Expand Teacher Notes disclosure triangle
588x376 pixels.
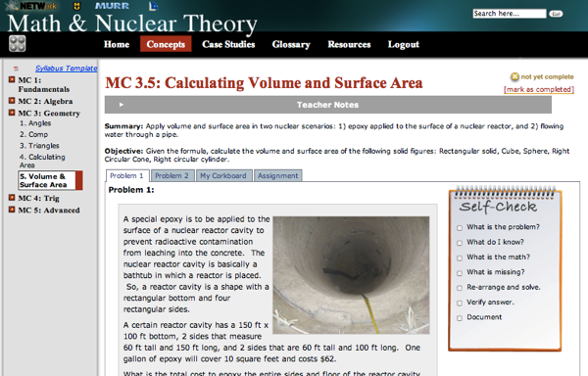122,105
